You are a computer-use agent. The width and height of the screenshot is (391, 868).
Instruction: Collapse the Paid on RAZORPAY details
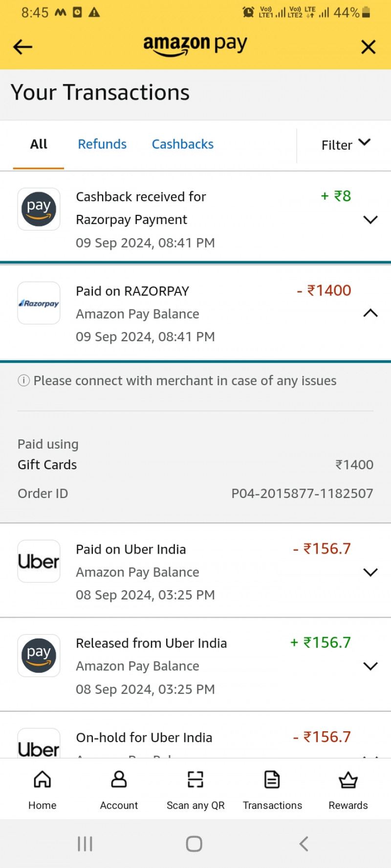(370, 313)
